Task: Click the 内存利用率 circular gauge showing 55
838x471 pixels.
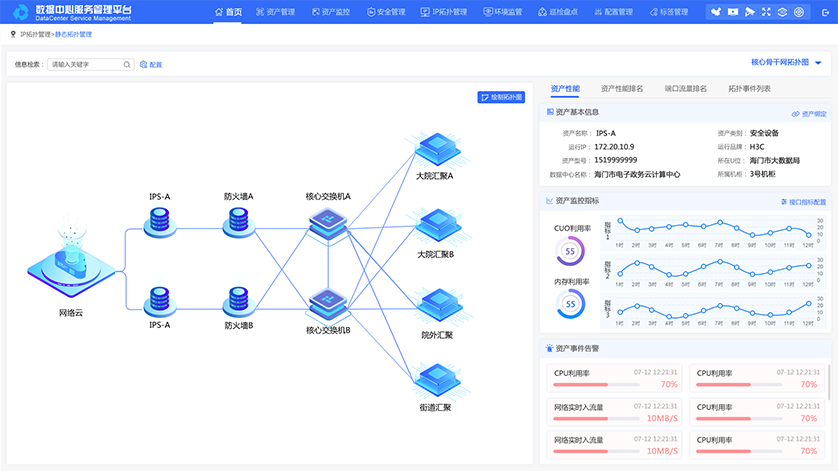Action: click(570, 304)
